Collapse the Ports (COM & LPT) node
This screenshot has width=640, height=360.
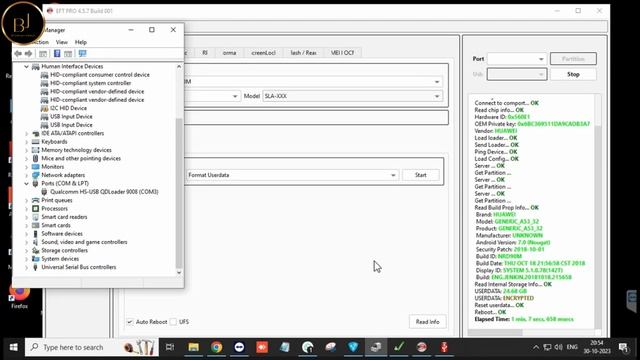(27, 184)
